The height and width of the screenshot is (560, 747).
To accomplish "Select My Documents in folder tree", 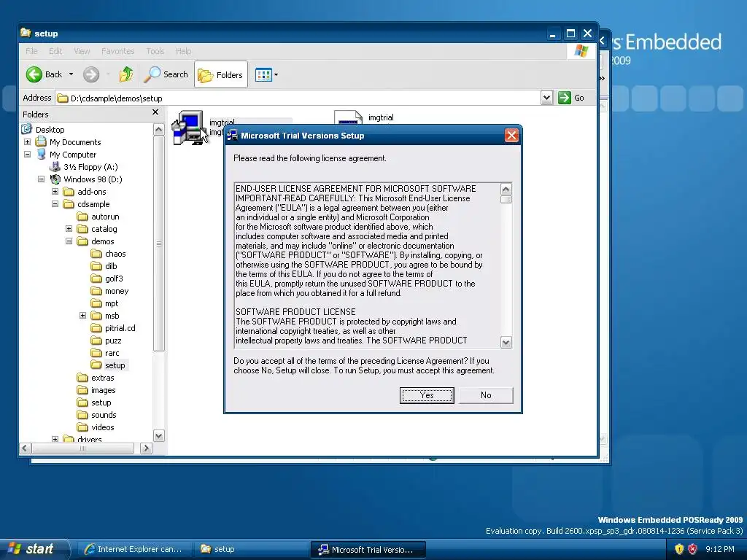I will point(75,142).
